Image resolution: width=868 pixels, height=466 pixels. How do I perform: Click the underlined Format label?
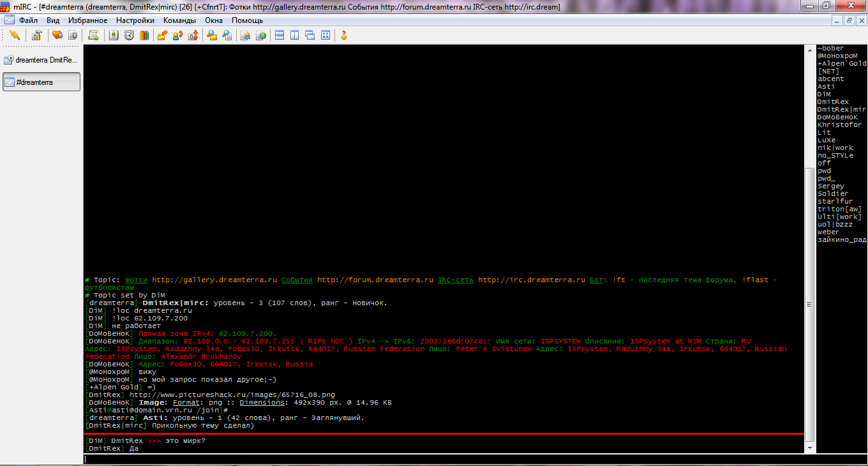186,403
